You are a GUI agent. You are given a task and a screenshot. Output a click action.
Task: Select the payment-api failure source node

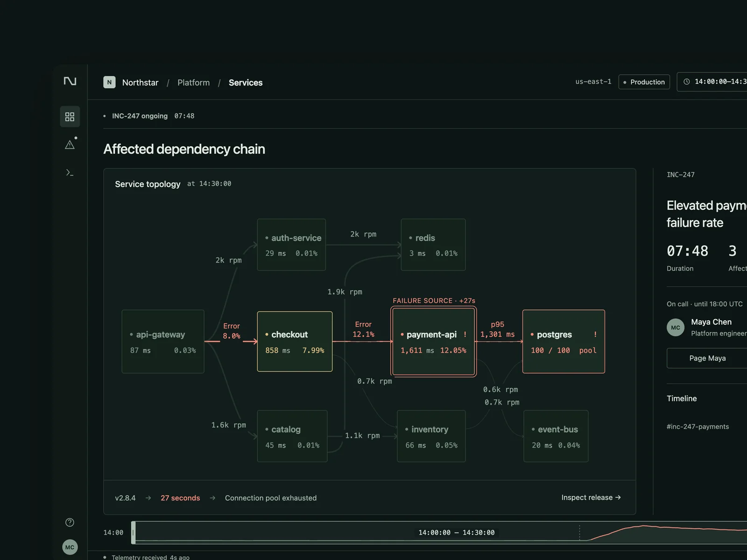[434, 342]
